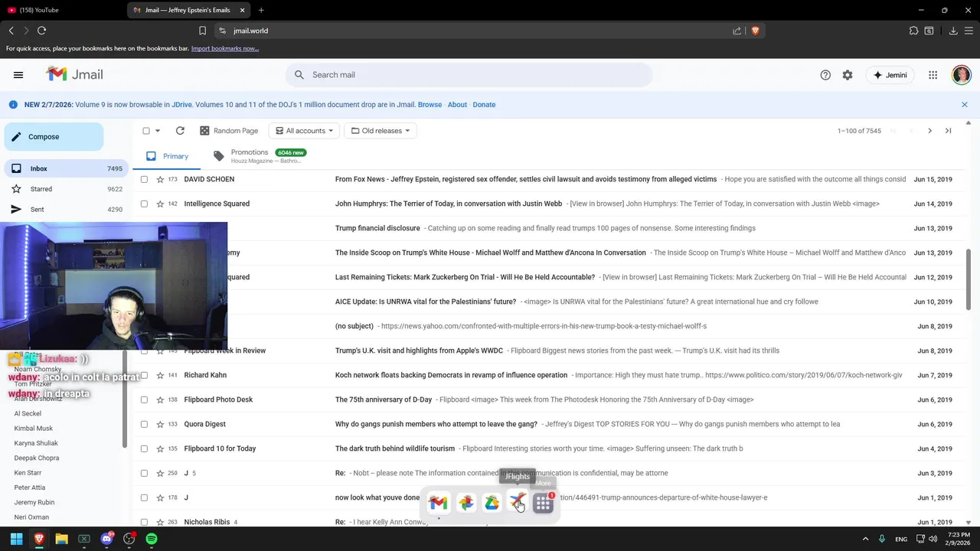This screenshot has height=551, width=980.
Task: Select Ken Starr in the contacts list
Action: [x=28, y=473]
